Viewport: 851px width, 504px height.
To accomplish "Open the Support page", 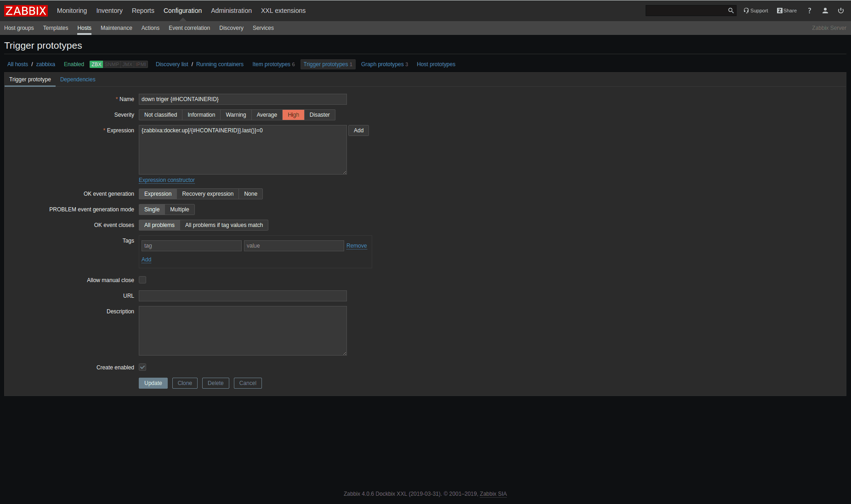I will [756, 11].
